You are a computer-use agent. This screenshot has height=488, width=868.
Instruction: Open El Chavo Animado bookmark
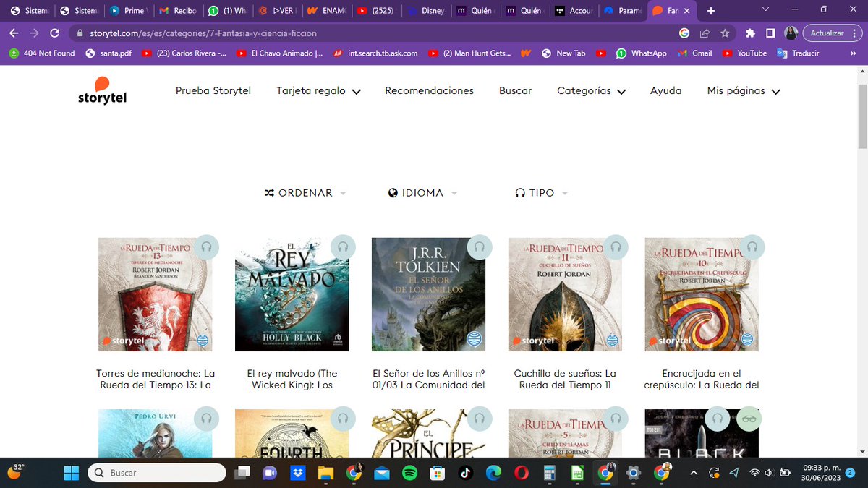point(279,53)
